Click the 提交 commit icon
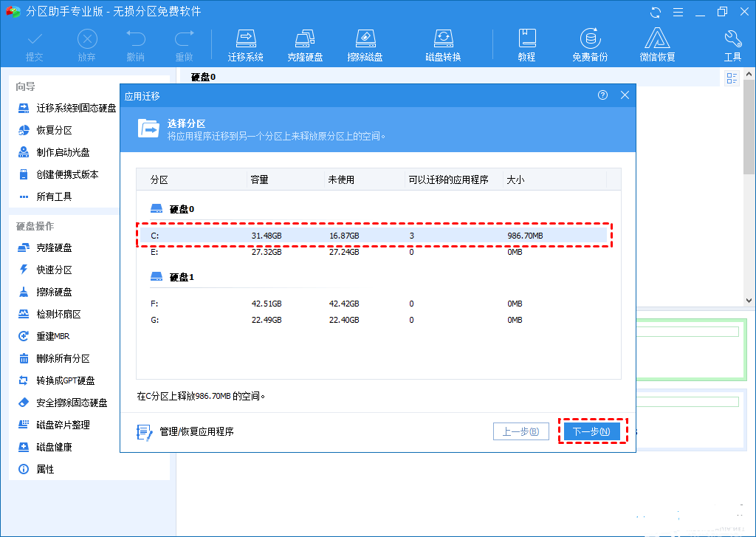The width and height of the screenshot is (756, 537). coord(34,43)
